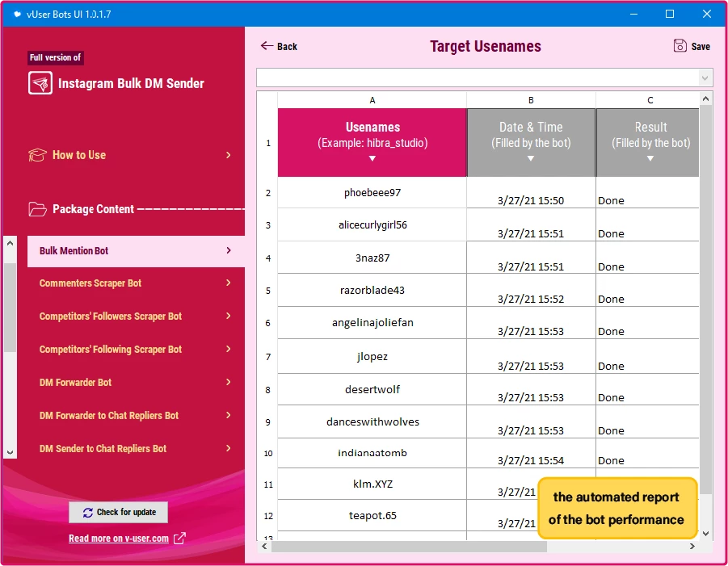
Task: Click the Check for update button
Action: click(119, 512)
